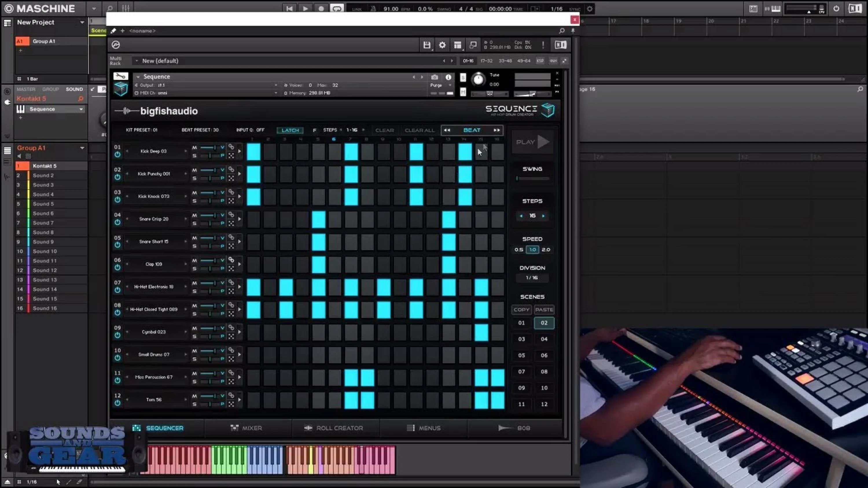The height and width of the screenshot is (488, 868).
Task: Open the MIDI Ch omni dropdown
Action: coord(205,93)
